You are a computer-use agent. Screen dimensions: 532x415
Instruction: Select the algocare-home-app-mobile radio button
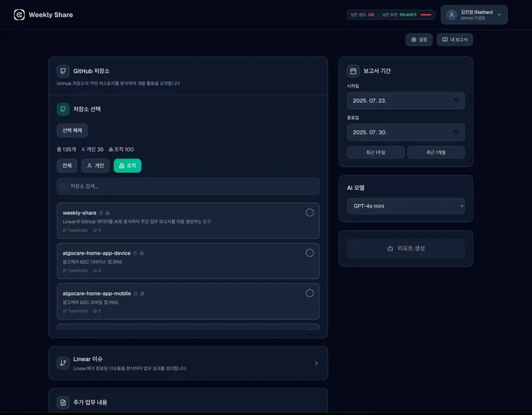309,293
